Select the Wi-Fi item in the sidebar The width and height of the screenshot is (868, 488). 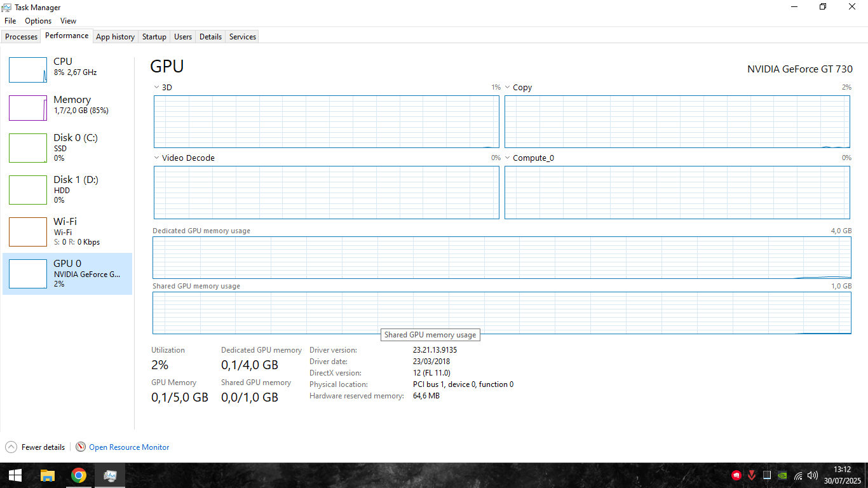(67, 231)
